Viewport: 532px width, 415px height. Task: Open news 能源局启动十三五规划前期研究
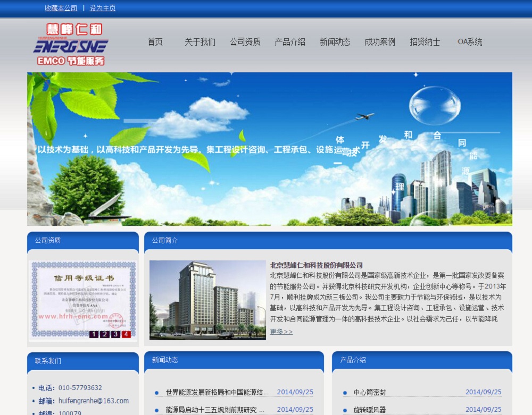(214, 410)
